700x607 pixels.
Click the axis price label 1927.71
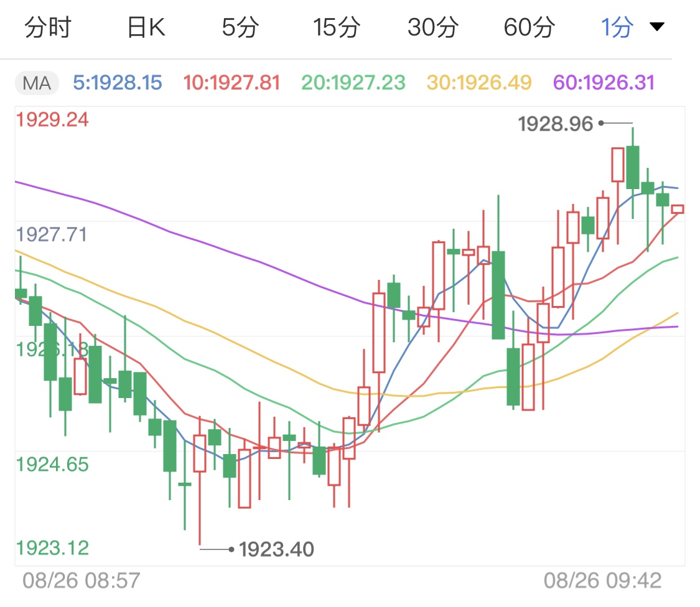(52, 234)
